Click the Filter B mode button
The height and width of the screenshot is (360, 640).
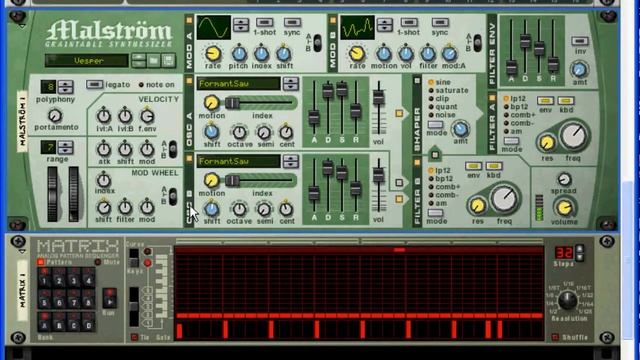(435, 213)
